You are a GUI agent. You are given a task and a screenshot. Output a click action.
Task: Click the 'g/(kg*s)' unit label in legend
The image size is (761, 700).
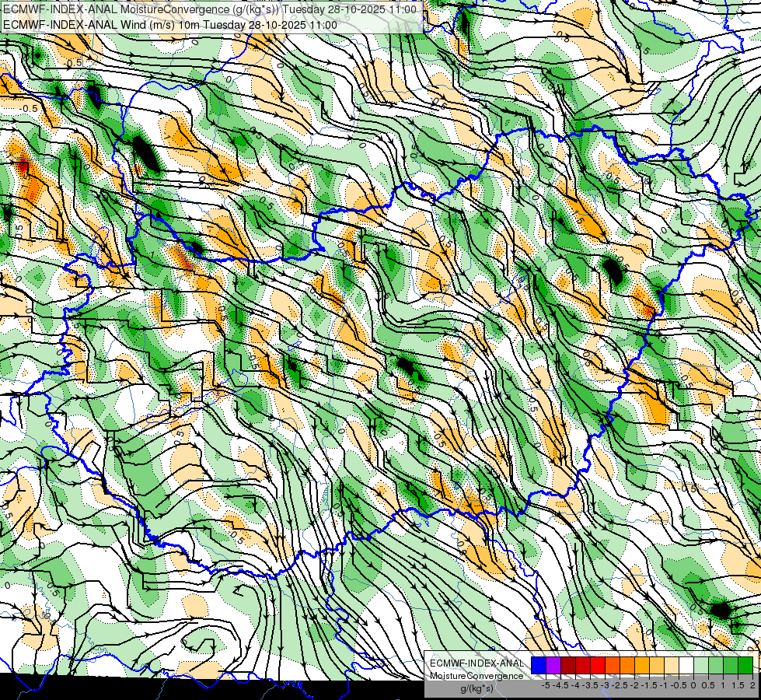click(476, 688)
